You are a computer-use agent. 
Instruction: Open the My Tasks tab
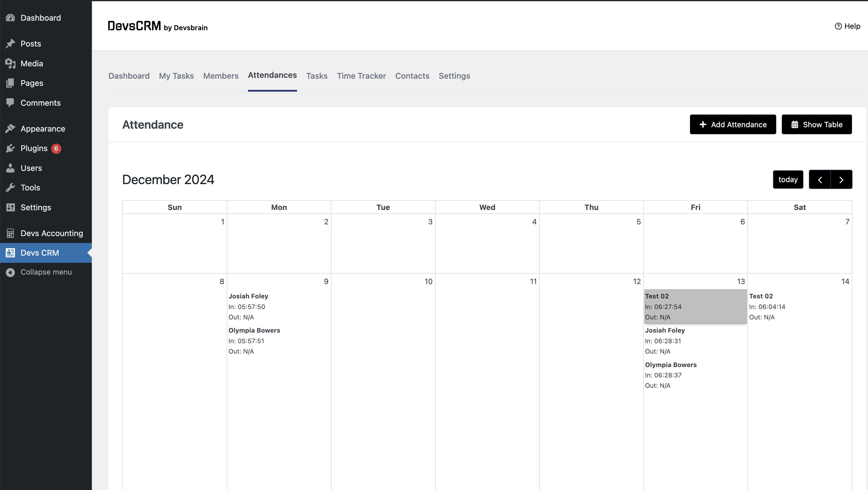coord(176,76)
